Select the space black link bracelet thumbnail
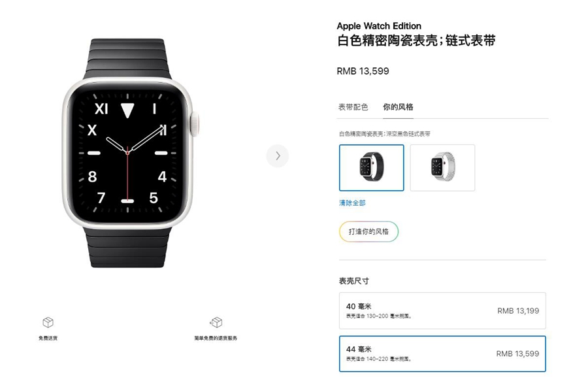 pyautogui.click(x=371, y=168)
